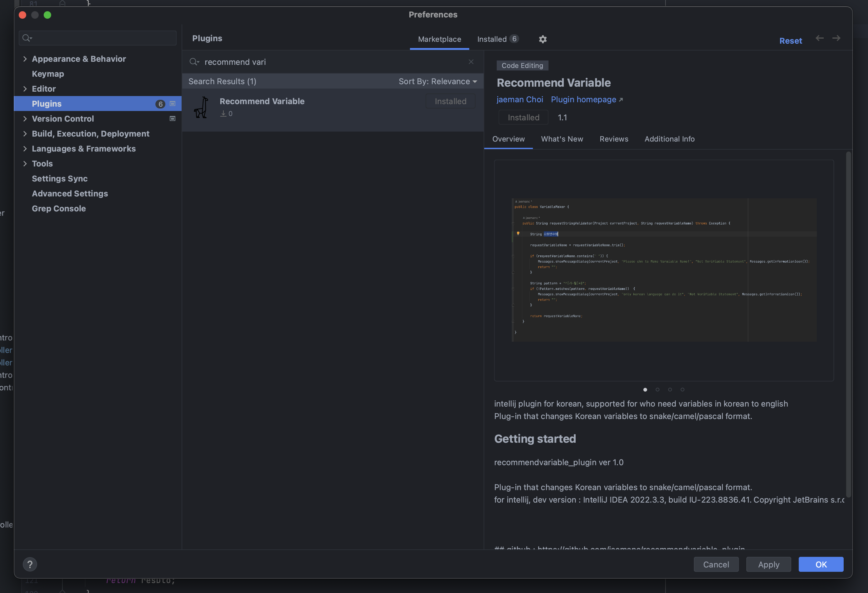The height and width of the screenshot is (593, 868).
Task: Select the third screenshot carousel dot
Action: 670,390
